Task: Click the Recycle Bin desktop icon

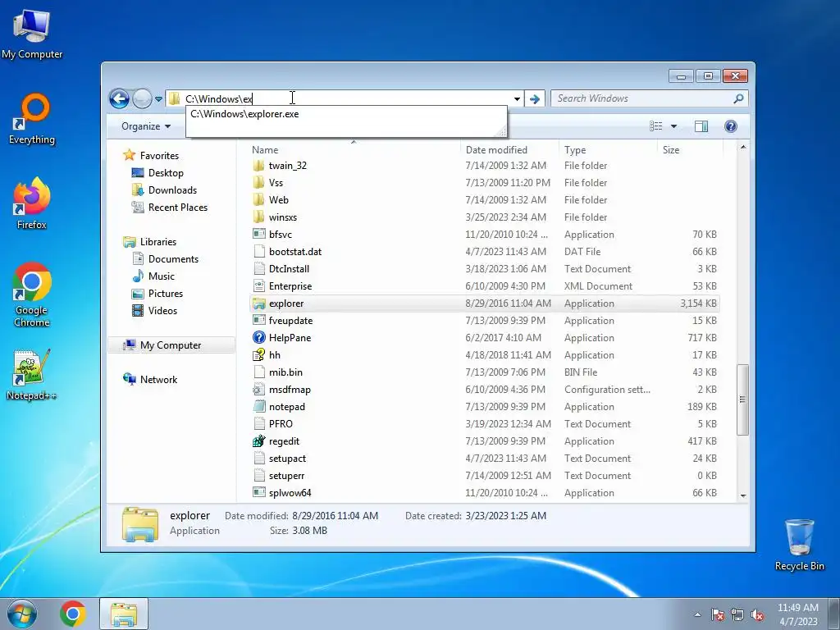Action: pyautogui.click(x=799, y=545)
